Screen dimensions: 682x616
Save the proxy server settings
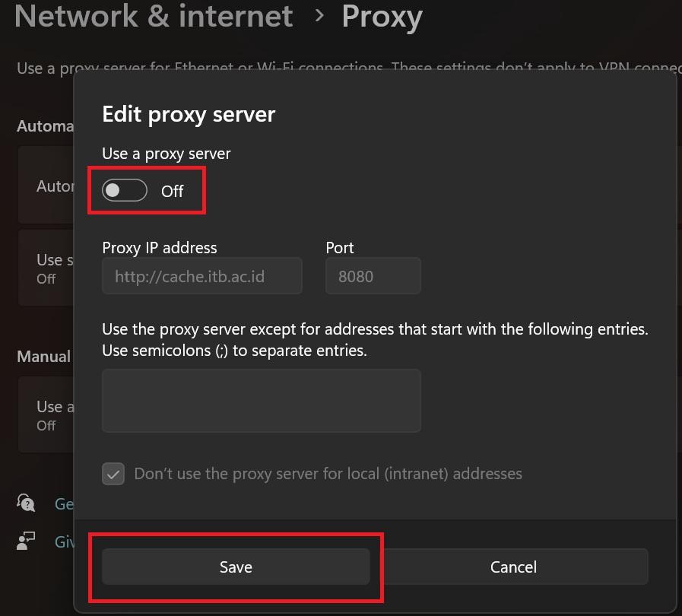pos(236,567)
